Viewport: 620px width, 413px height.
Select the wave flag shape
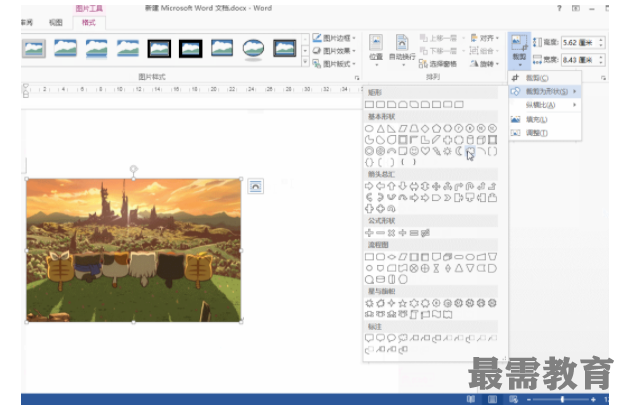(x=436, y=314)
